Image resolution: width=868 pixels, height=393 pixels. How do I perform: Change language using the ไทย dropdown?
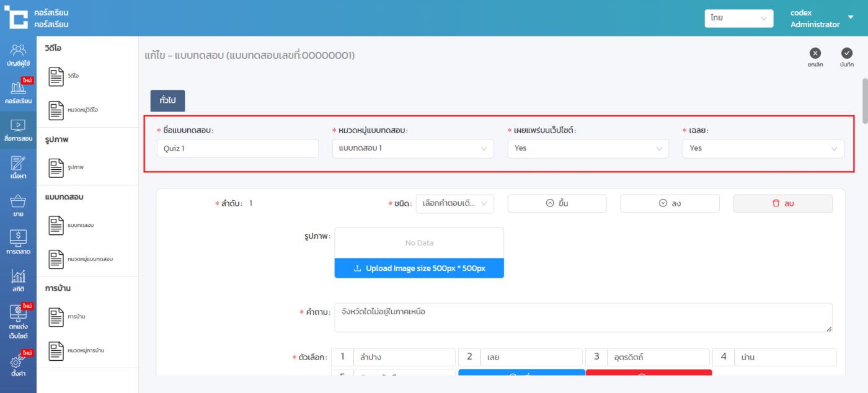(x=738, y=19)
